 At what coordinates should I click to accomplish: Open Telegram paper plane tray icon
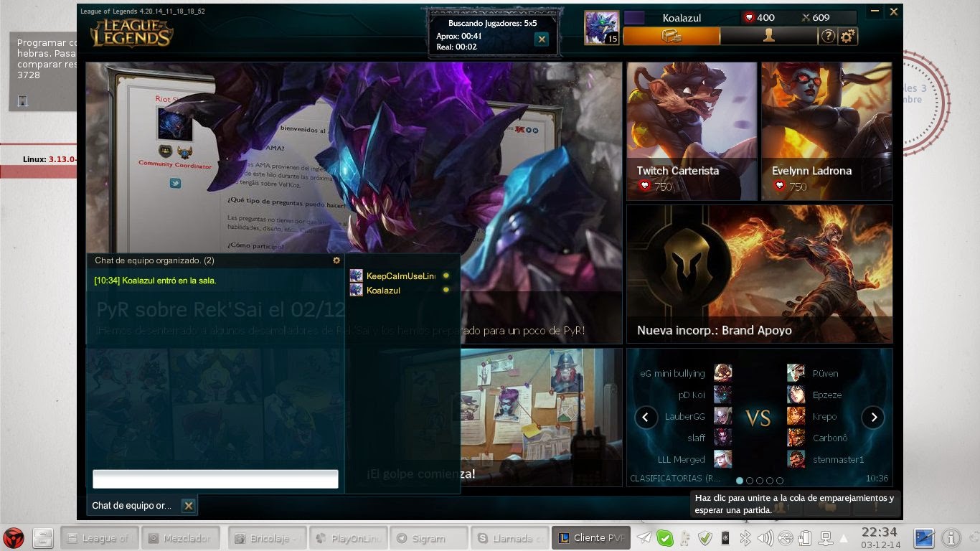pyautogui.click(x=644, y=537)
